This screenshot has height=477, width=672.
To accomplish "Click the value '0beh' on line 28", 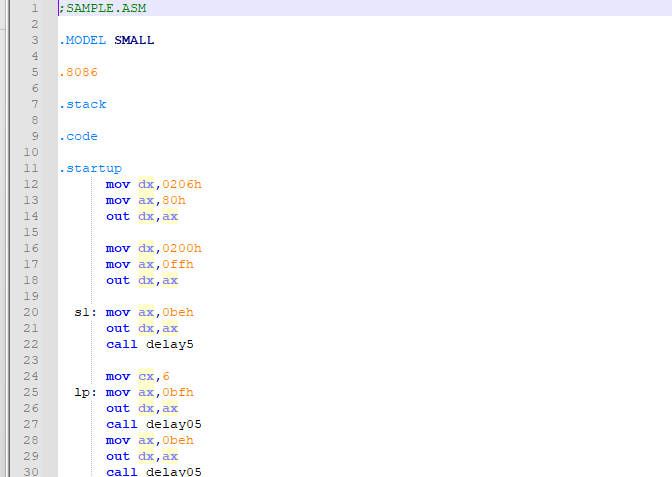I will click(178, 441).
